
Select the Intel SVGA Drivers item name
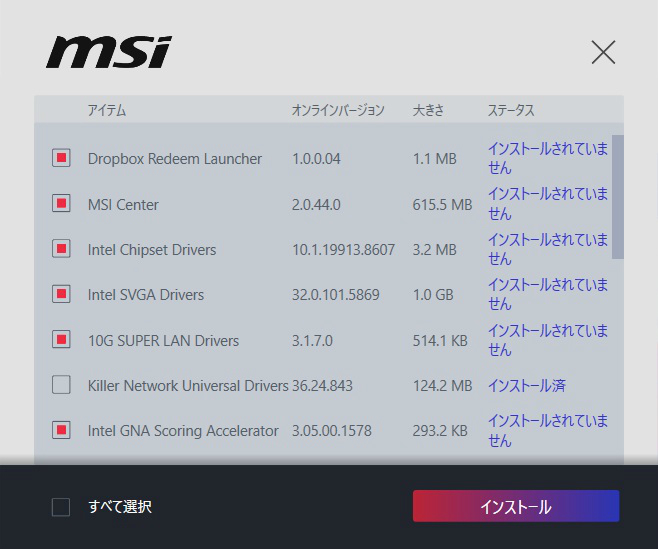point(146,295)
